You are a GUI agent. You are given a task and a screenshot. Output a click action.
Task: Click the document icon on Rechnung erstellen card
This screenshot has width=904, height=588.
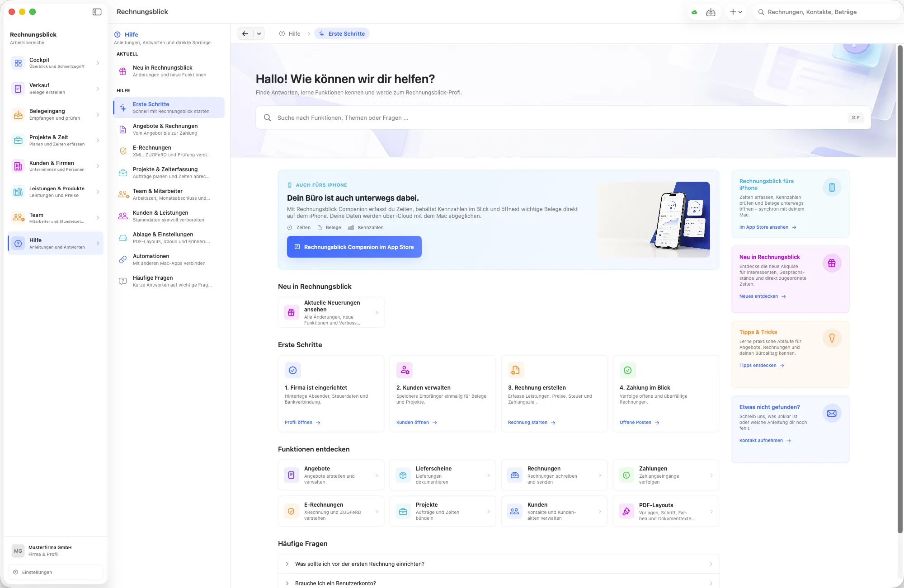click(516, 370)
